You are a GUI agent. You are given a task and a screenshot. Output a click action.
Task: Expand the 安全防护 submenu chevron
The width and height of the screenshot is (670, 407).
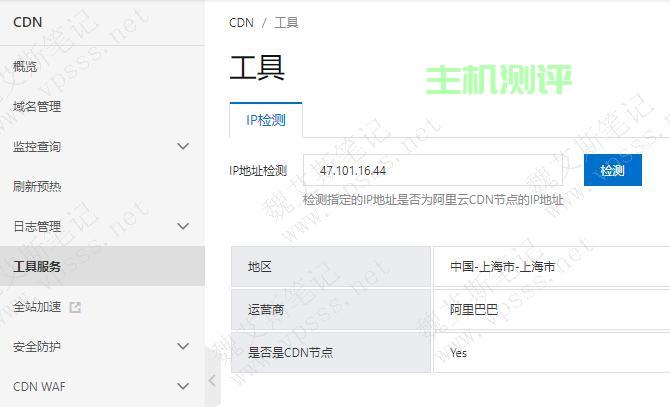(x=182, y=347)
